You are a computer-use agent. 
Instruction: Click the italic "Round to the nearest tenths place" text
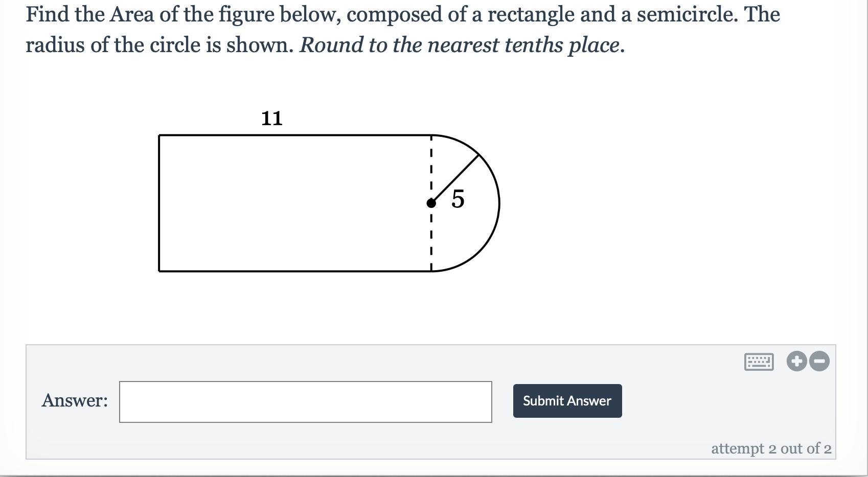[460, 45]
